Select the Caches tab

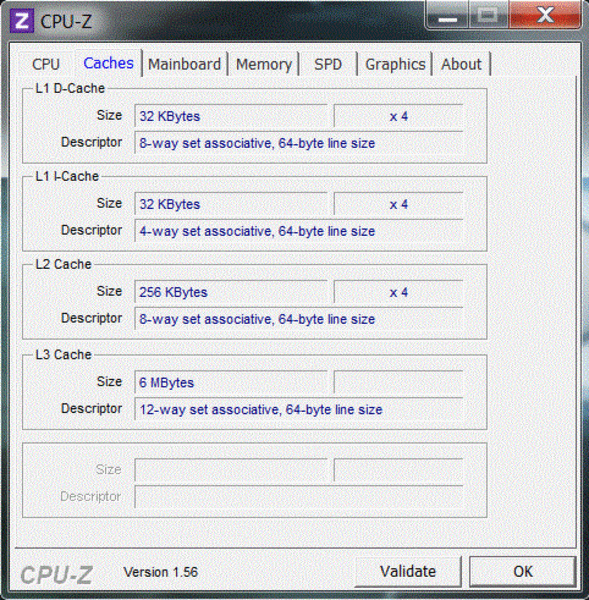tap(108, 63)
